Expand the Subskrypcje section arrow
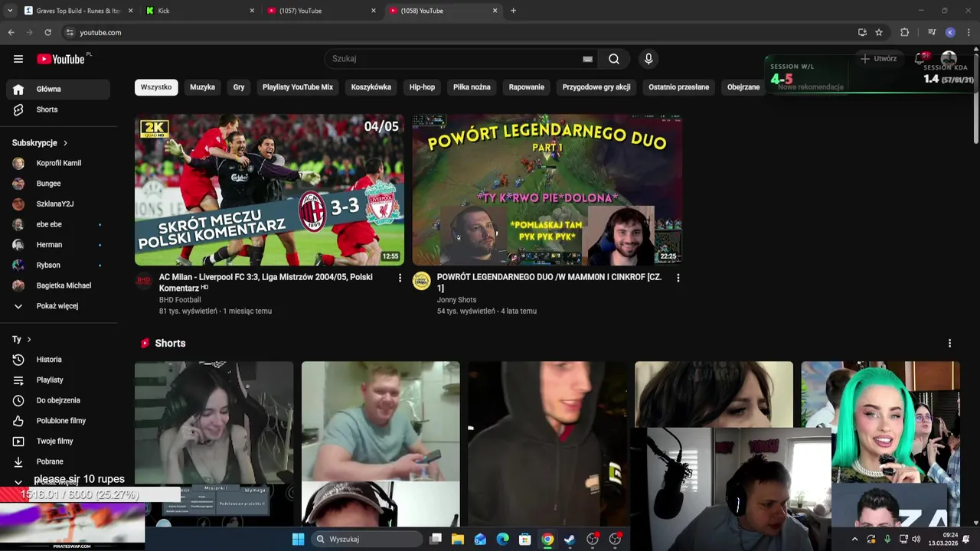Screen dimensions: 980x551 coord(65,143)
